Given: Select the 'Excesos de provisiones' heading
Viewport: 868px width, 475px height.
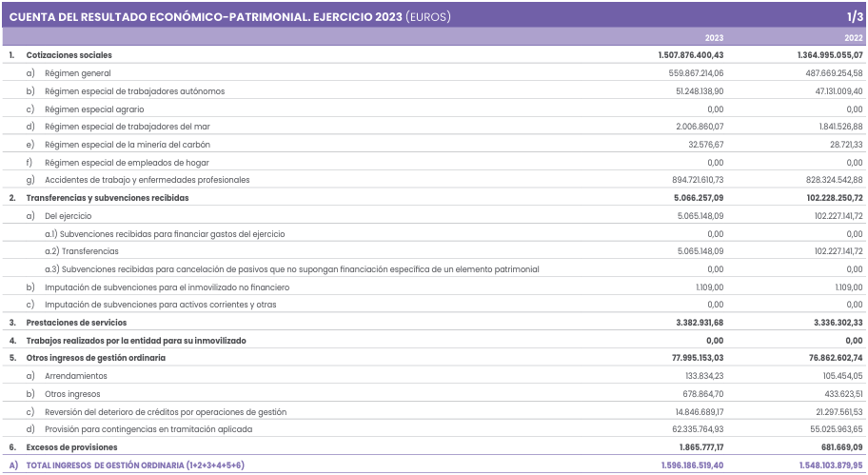Looking at the screenshot, I should [x=71, y=446].
